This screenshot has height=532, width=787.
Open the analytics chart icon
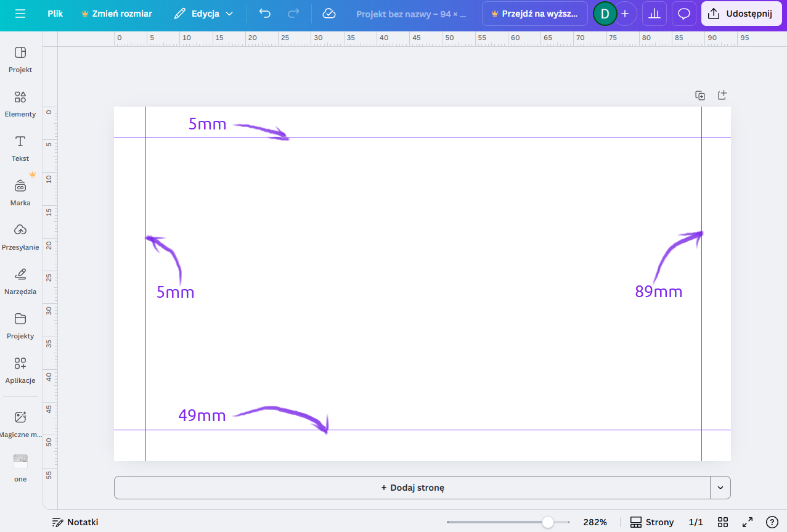[x=654, y=14]
